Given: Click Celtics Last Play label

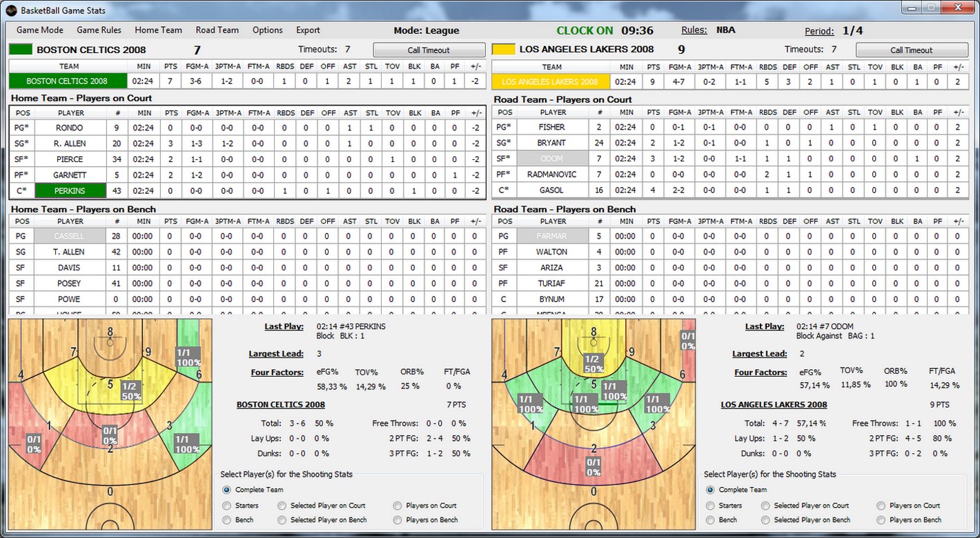Looking at the screenshot, I should click(284, 326).
